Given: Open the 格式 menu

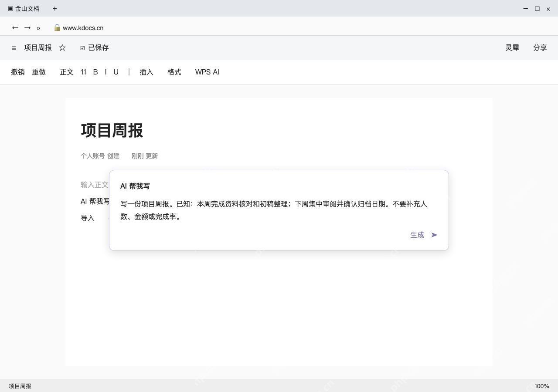Looking at the screenshot, I should [x=174, y=72].
